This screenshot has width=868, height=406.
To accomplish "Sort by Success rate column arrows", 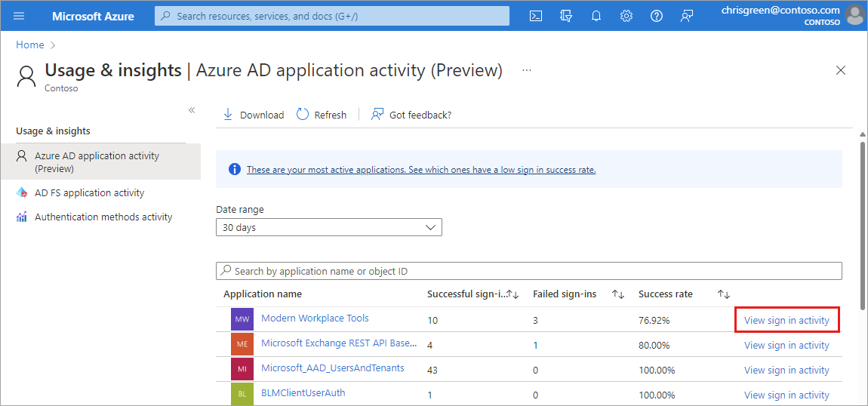I will coord(724,295).
